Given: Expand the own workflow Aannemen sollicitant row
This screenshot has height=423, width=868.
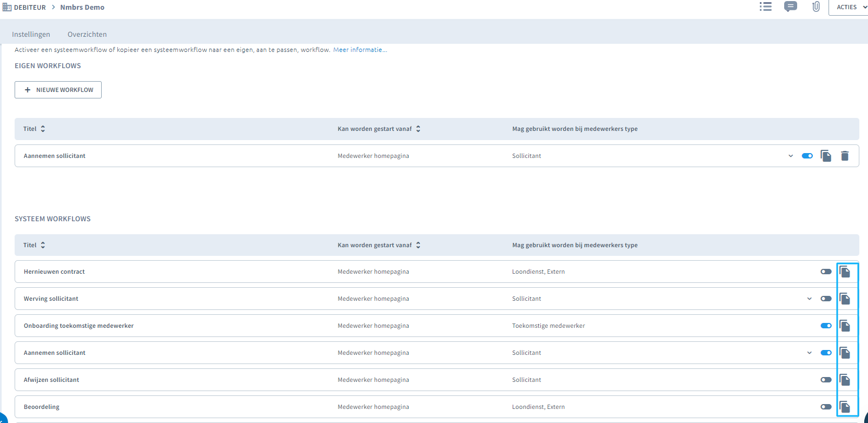Looking at the screenshot, I should 791,156.
